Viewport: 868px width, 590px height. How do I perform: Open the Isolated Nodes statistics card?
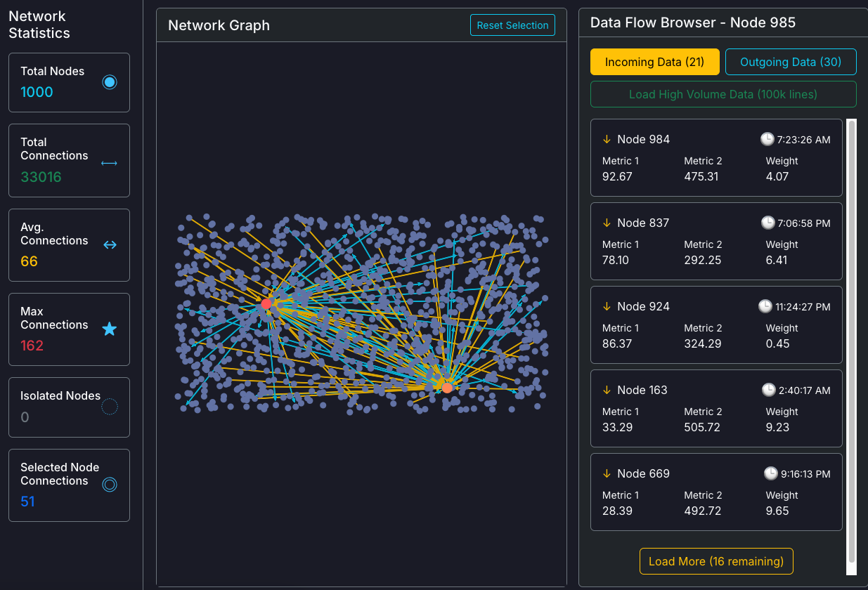[69, 407]
